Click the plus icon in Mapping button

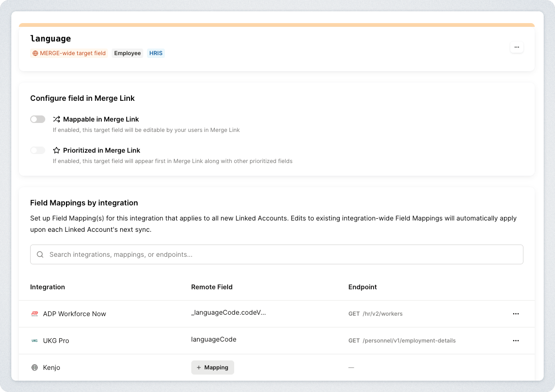click(199, 367)
